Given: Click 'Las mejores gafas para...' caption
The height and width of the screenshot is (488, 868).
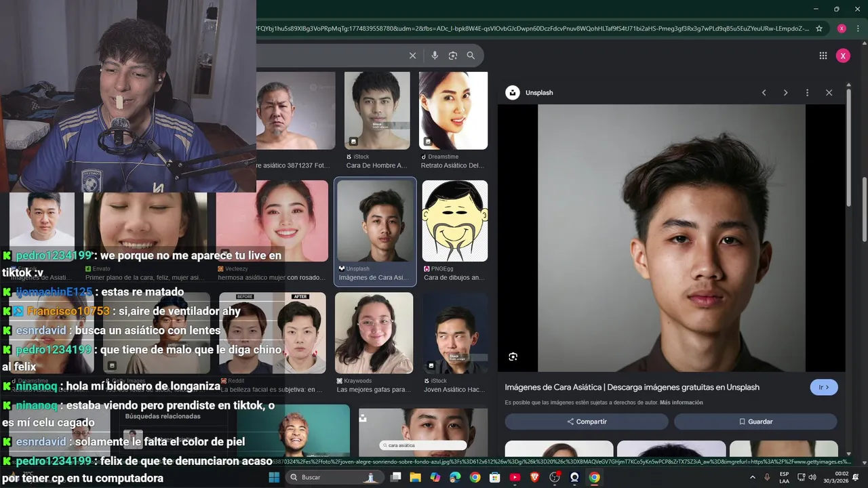Looking at the screenshot, I should [x=374, y=390].
